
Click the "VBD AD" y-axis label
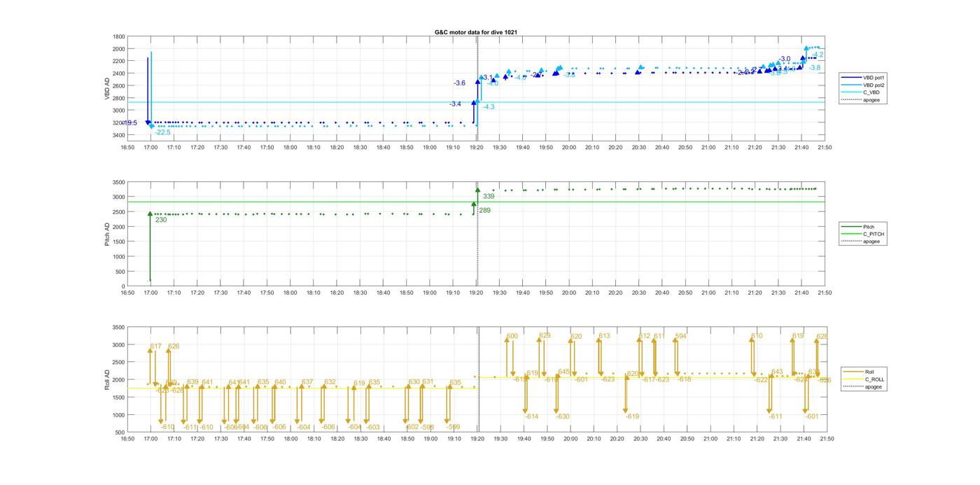(x=108, y=87)
